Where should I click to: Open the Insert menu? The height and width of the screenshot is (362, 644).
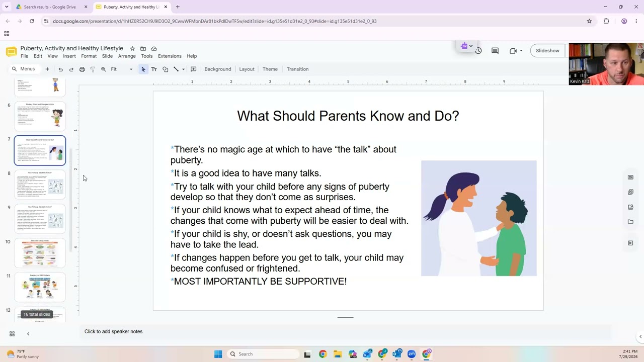click(69, 56)
